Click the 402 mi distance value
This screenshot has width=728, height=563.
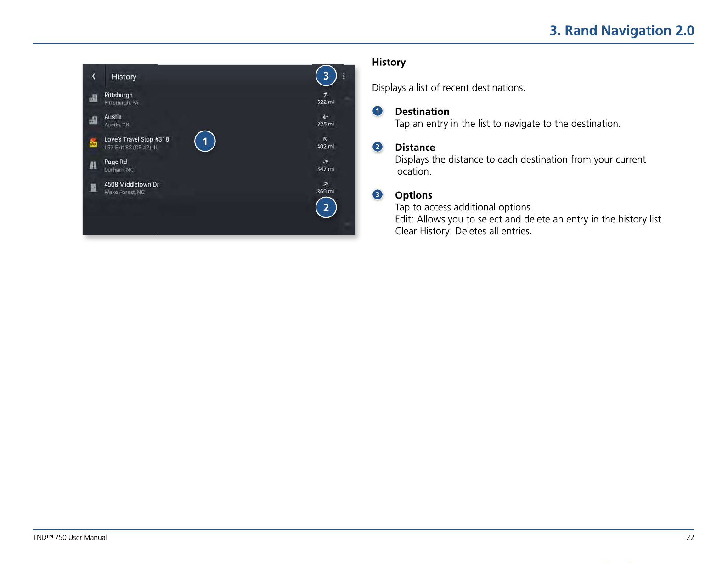(326, 147)
